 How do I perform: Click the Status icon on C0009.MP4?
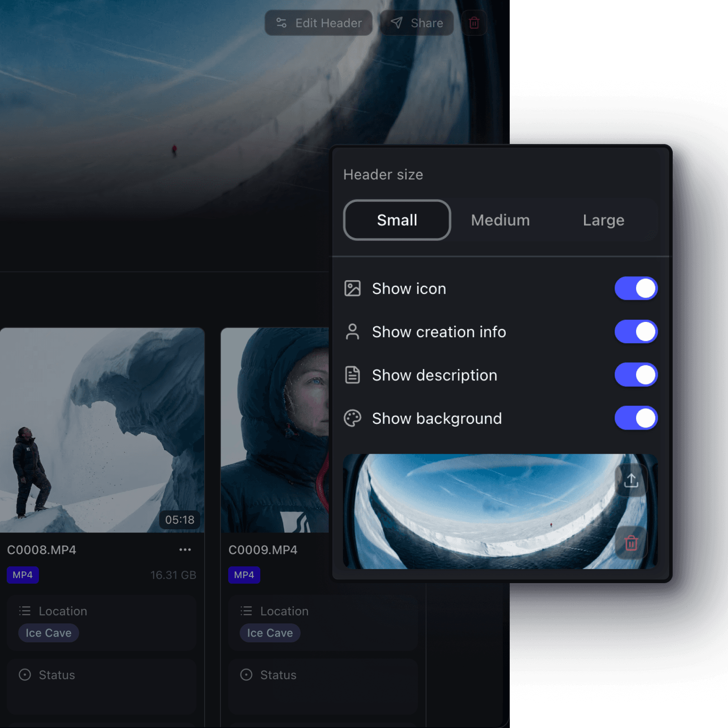click(x=246, y=675)
